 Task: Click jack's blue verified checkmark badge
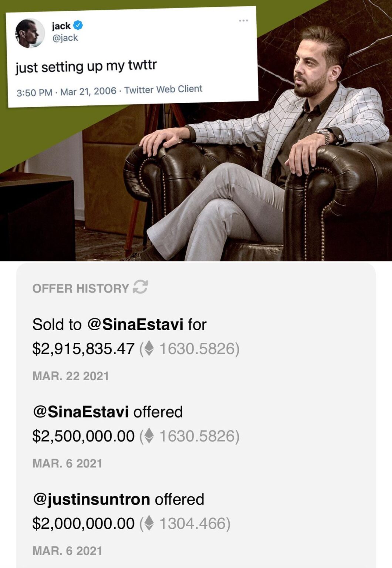[x=77, y=24]
